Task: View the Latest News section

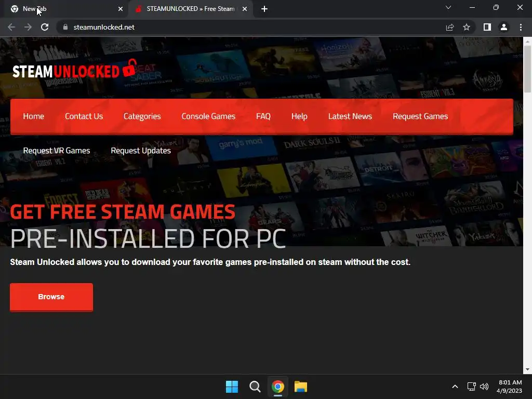Action: (350, 116)
